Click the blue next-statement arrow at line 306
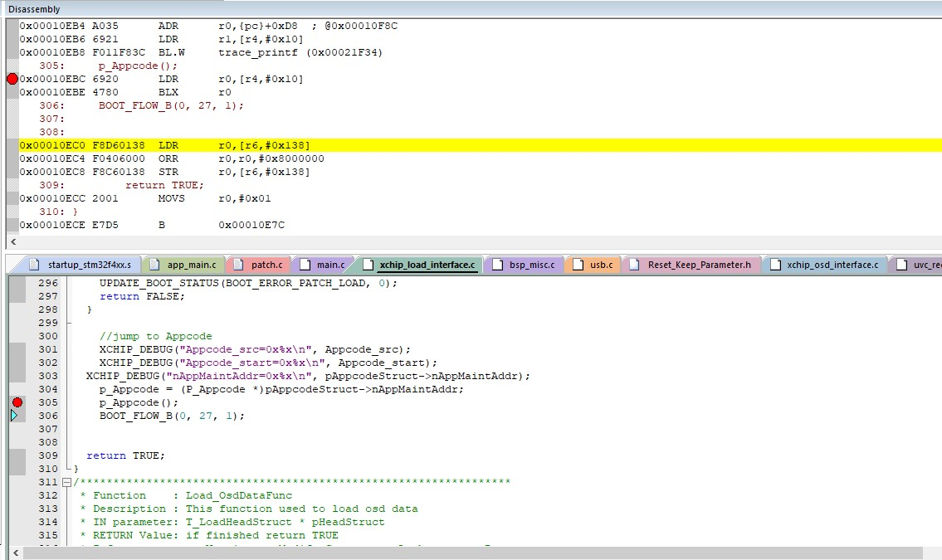Viewport: 942px width, 560px height. pyautogui.click(x=17, y=416)
